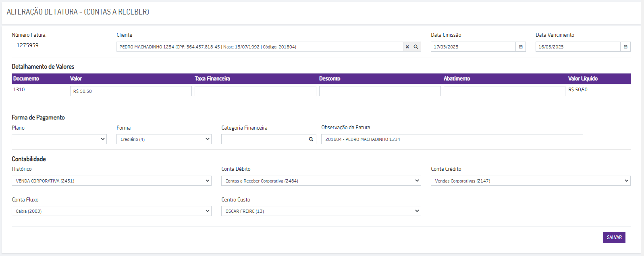Open the Data Emissão calendar picker
Image resolution: width=644 pixels, height=256 pixels.
tap(521, 47)
